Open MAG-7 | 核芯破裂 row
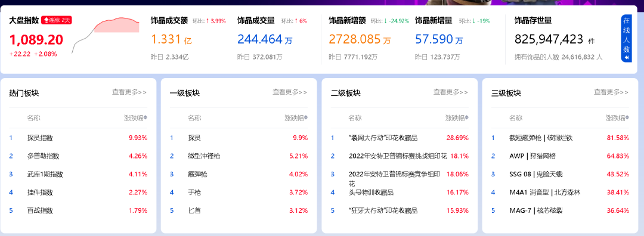This screenshot has height=236, width=644. coord(560,210)
